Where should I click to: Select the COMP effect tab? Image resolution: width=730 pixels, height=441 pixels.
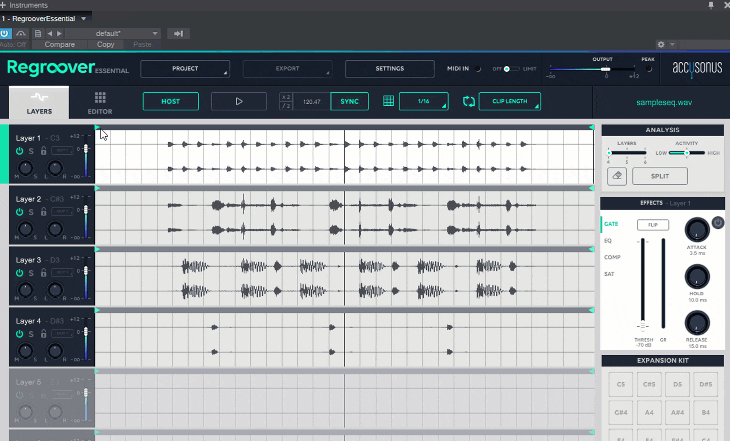click(x=612, y=257)
